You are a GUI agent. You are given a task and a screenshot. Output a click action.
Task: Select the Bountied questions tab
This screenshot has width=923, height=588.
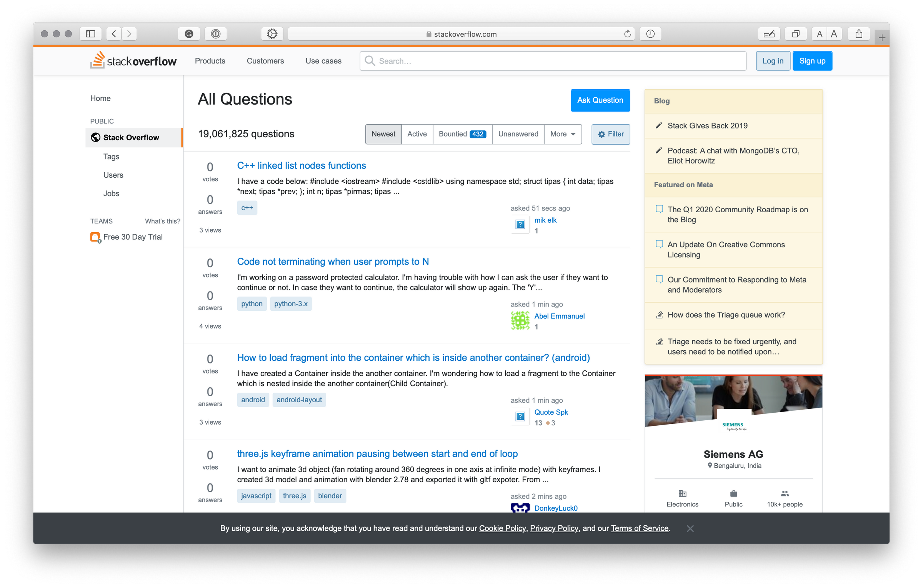(462, 134)
